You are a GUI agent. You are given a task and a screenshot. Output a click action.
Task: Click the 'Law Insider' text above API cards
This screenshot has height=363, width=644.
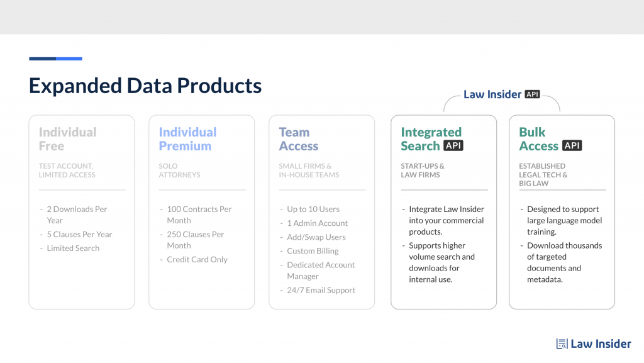pos(492,94)
